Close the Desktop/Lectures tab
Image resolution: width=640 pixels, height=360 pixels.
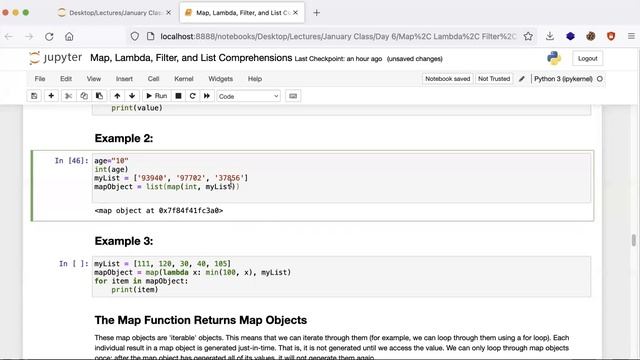[x=168, y=13]
